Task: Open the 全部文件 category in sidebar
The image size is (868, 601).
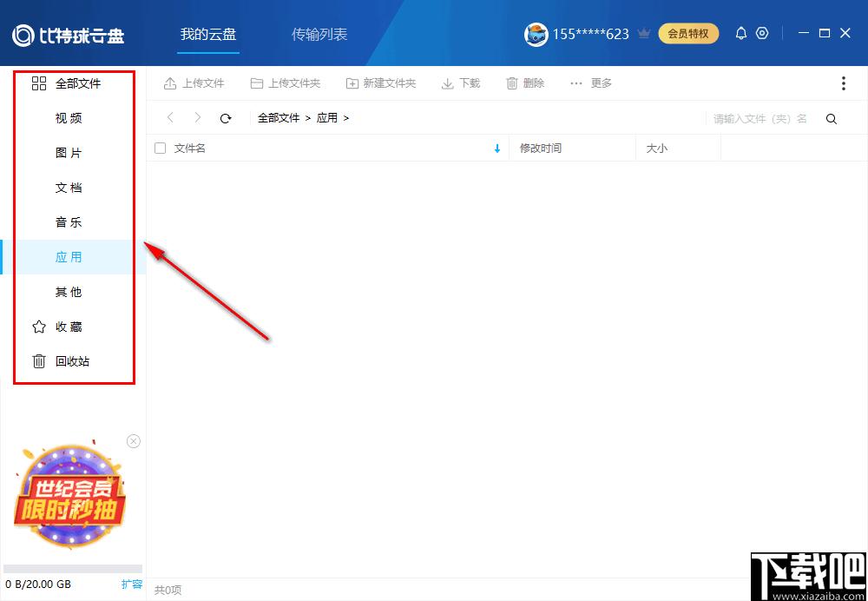Action: [x=67, y=83]
